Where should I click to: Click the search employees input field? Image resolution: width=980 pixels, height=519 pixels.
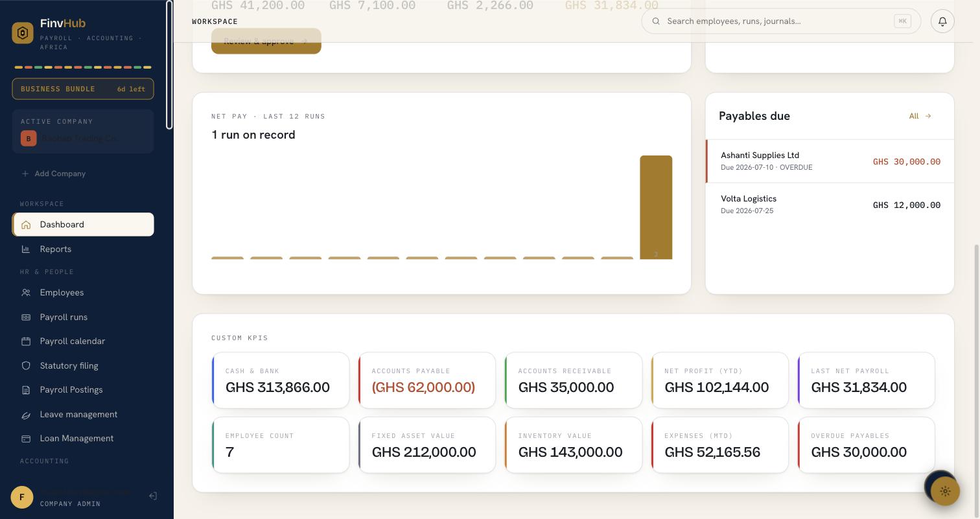click(781, 21)
